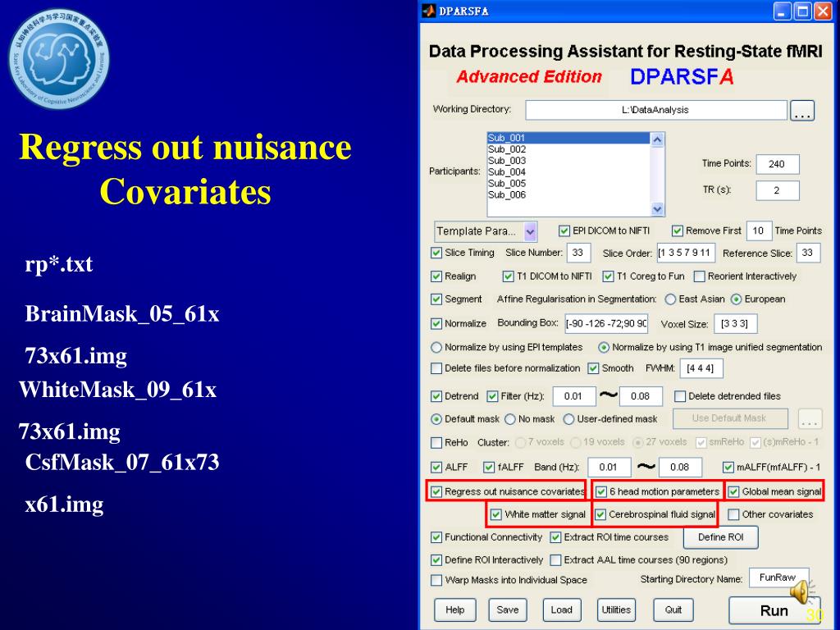This screenshot has width=840, height=630.
Task: Toggle Cerebrospinal fluid signal checkbox
Action: (600, 514)
